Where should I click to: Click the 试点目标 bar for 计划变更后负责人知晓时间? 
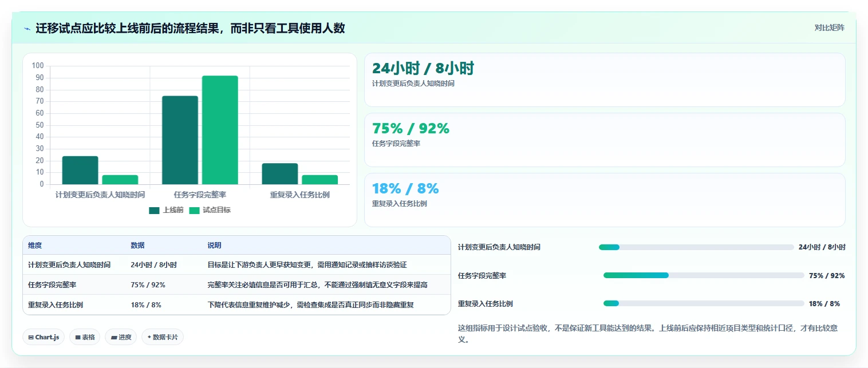[120, 180]
